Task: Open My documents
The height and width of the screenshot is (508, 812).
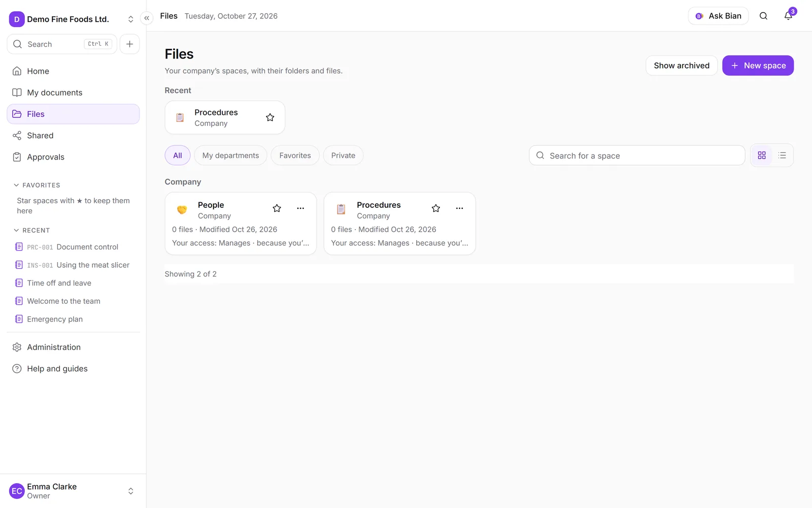Action: pos(73,92)
